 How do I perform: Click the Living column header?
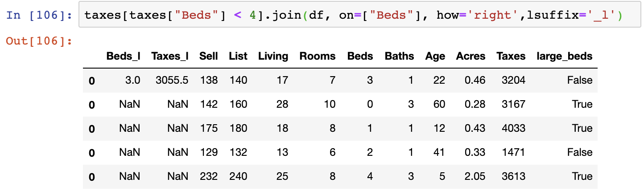click(273, 56)
